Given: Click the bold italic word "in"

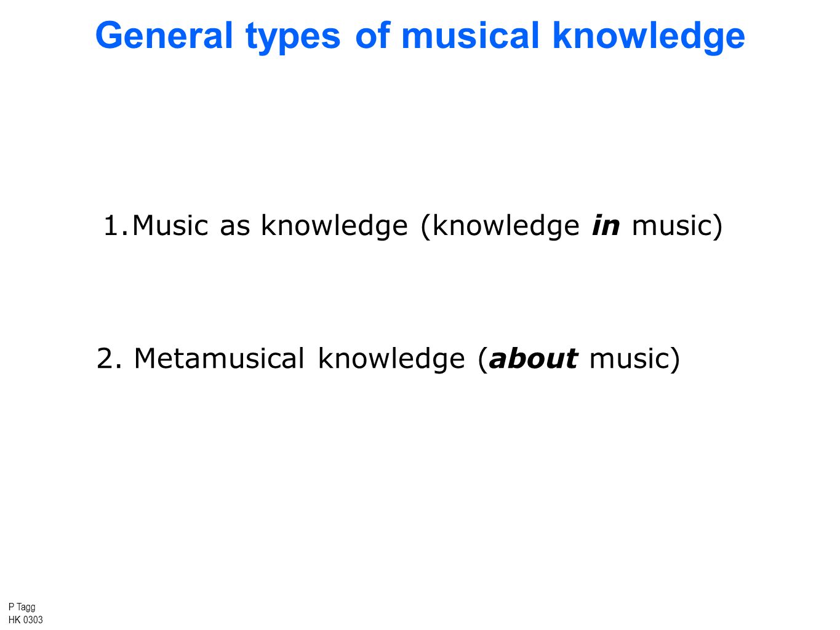Looking at the screenshot, I should coord(606,225).
